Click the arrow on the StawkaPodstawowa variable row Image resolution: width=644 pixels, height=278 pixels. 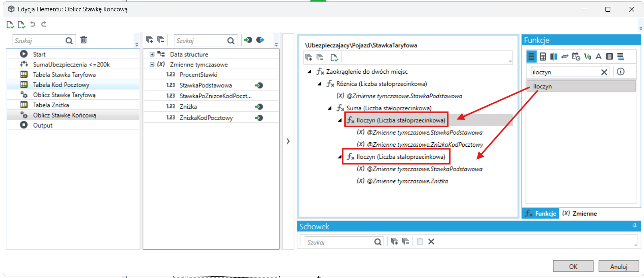pos(259,86)
